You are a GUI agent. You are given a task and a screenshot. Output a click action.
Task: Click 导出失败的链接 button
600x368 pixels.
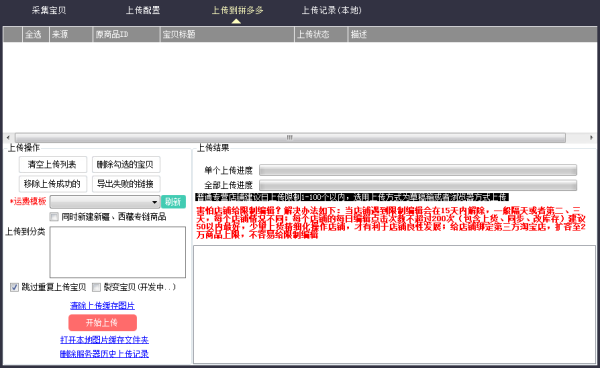coord(126,184)
